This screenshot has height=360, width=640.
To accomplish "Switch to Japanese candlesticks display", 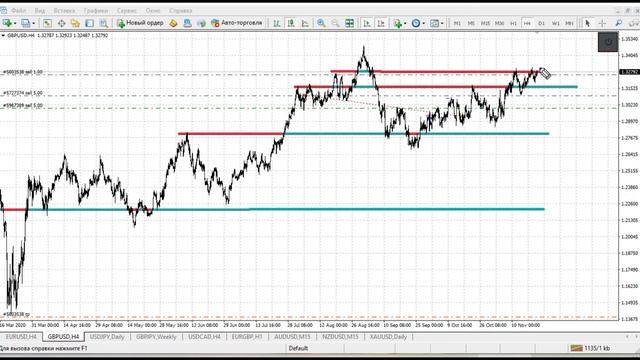I will pos(291,23).
